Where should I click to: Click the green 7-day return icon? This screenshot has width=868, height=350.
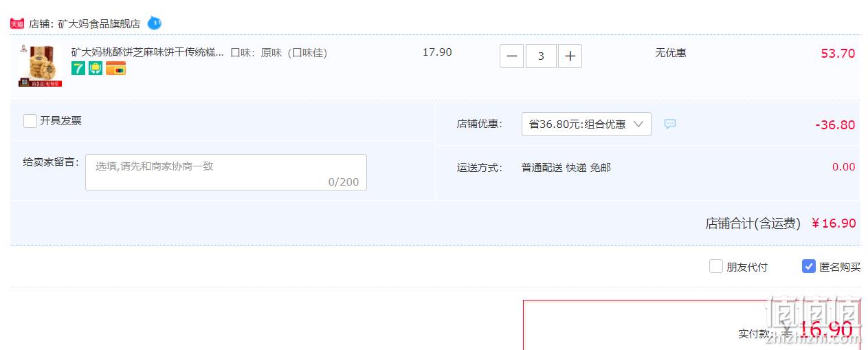tap(78, 68)
